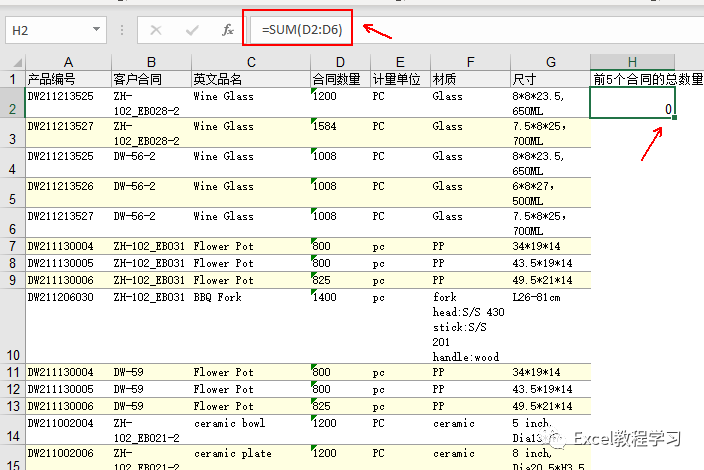Select column B header

(x=151, y=62)
